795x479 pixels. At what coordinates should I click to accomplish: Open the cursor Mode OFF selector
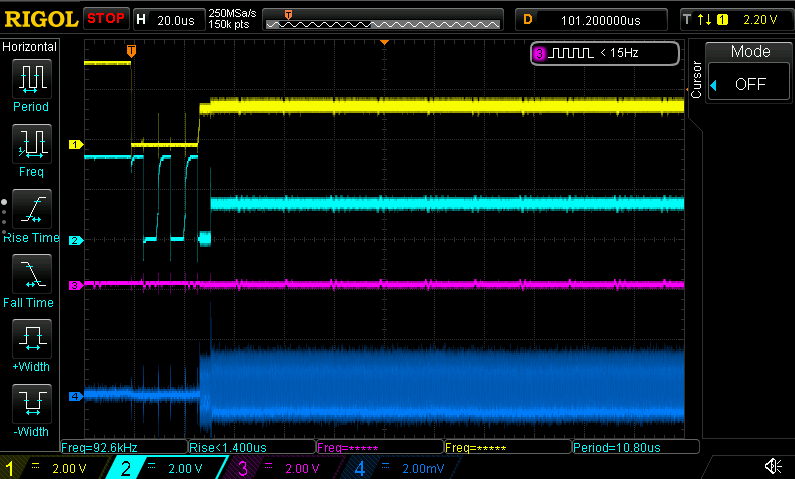750,84
